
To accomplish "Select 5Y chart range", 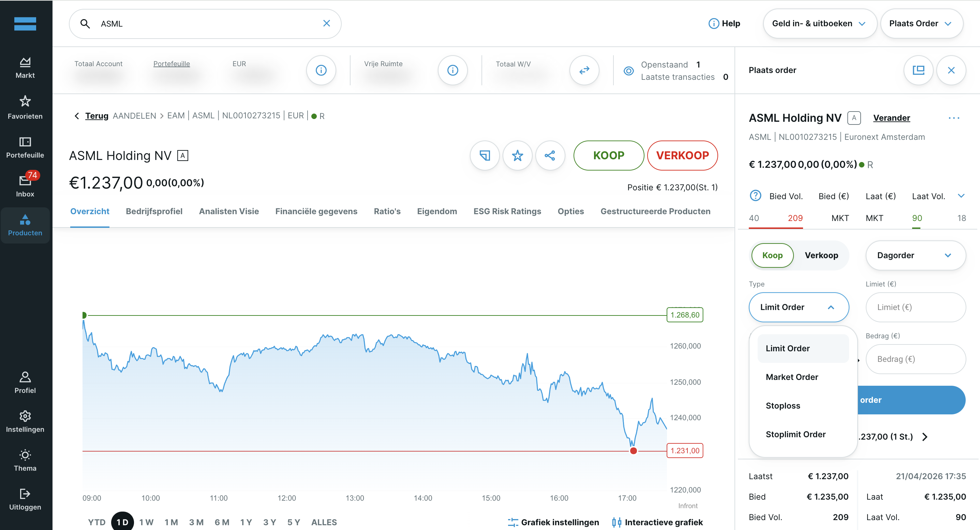I will [x=294, y=522].
